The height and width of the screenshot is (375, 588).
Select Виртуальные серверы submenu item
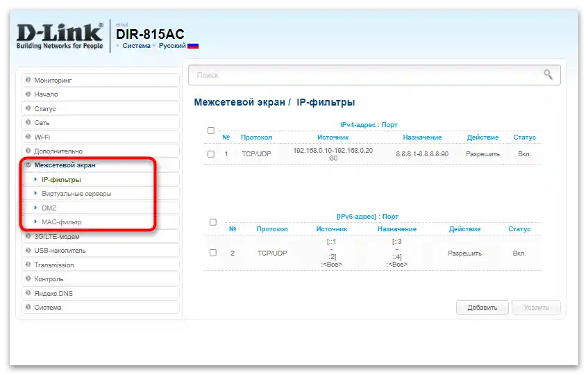point(76,194)
